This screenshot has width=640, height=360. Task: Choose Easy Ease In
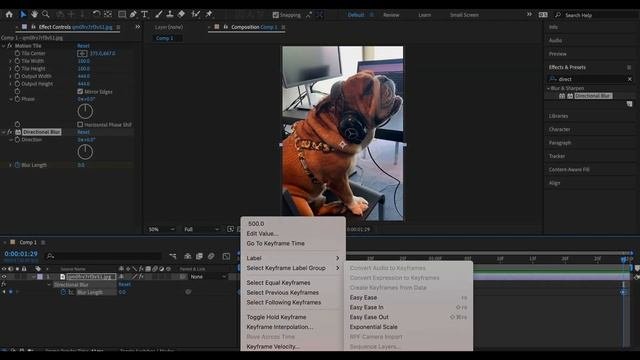[x=367, y=307]
